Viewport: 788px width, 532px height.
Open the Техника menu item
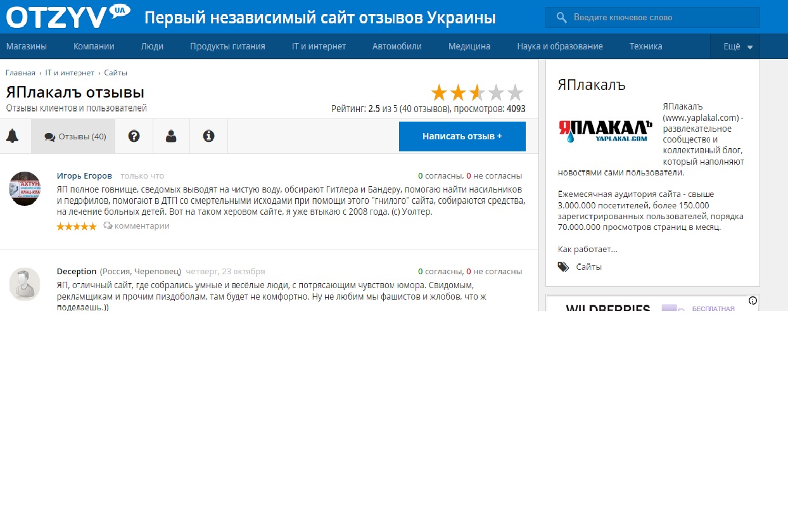point(646,46)
